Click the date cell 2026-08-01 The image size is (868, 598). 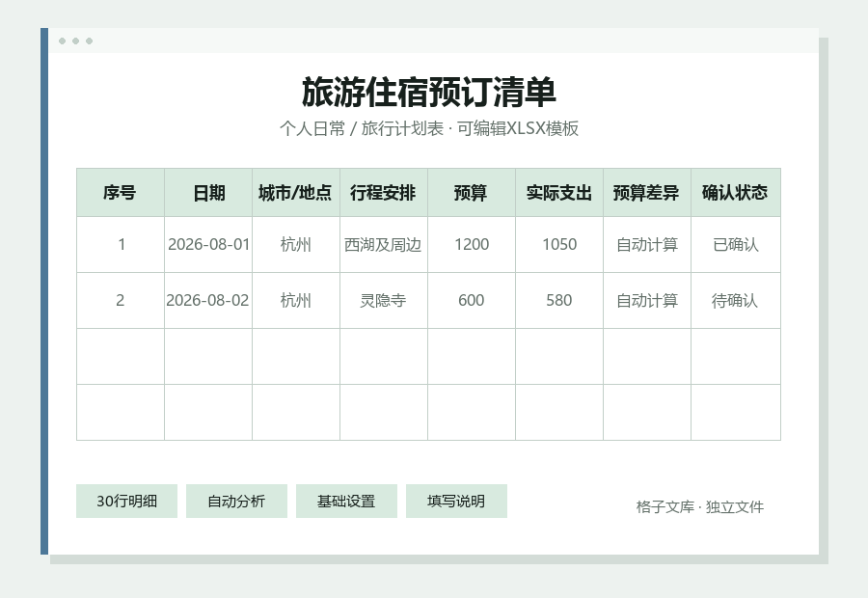point(208,244)
